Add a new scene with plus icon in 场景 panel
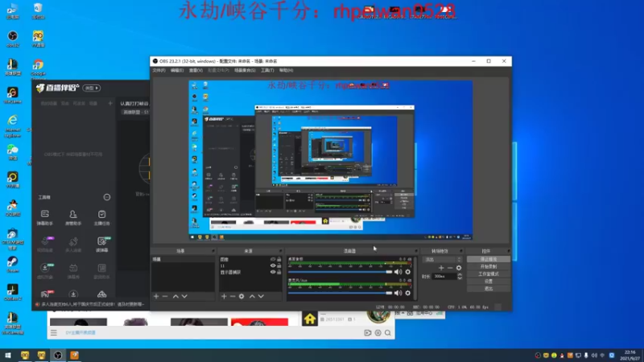644x362 pixels. [x=156, y=296]
